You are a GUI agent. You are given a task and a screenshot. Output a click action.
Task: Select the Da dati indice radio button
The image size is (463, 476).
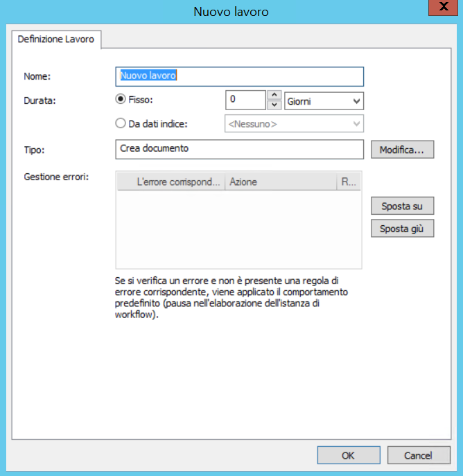tap(121, 123)
